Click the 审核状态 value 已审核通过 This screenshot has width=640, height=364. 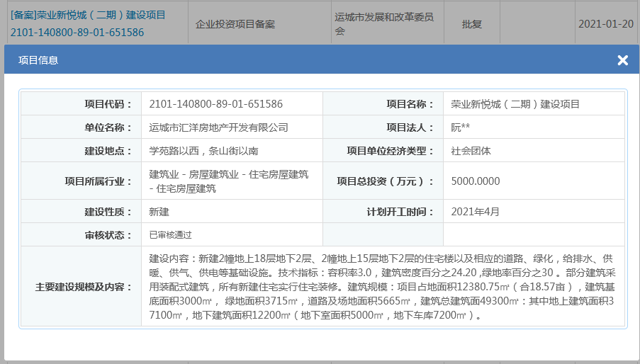[170, 234]
